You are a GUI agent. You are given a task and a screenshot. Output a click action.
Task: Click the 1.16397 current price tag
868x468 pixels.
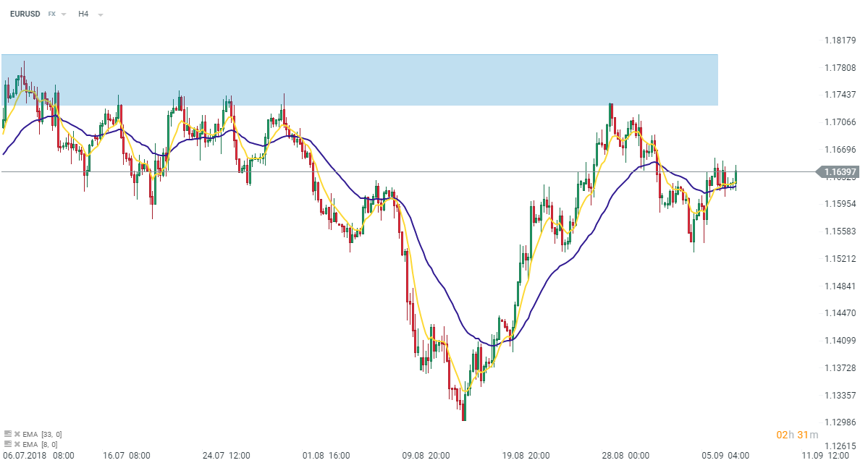tap(840, 171)
